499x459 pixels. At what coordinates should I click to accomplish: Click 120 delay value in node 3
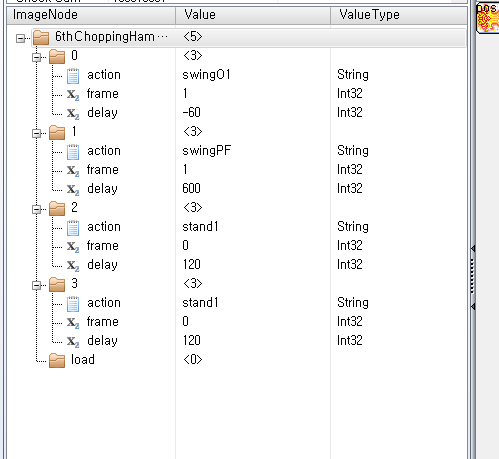click(x=191, y=340)
